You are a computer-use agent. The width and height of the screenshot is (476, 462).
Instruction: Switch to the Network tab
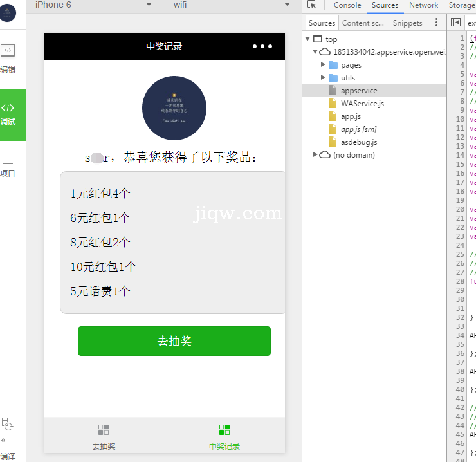pyautogui.click(x=423, y=5)
